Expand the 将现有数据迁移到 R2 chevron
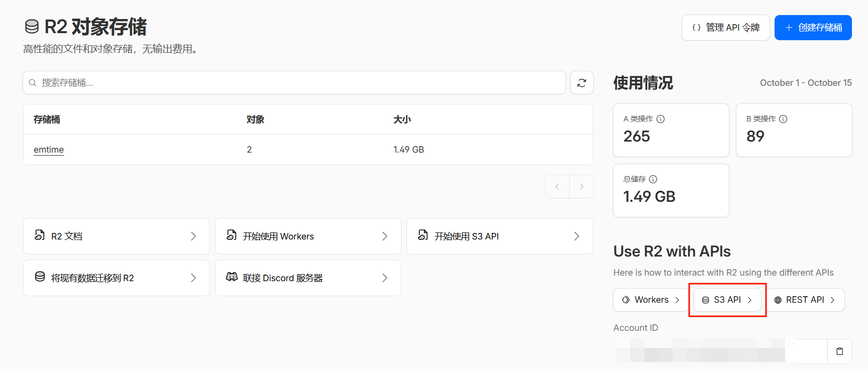This screenshot has height=371, width=868. click(x=193, y=278)
